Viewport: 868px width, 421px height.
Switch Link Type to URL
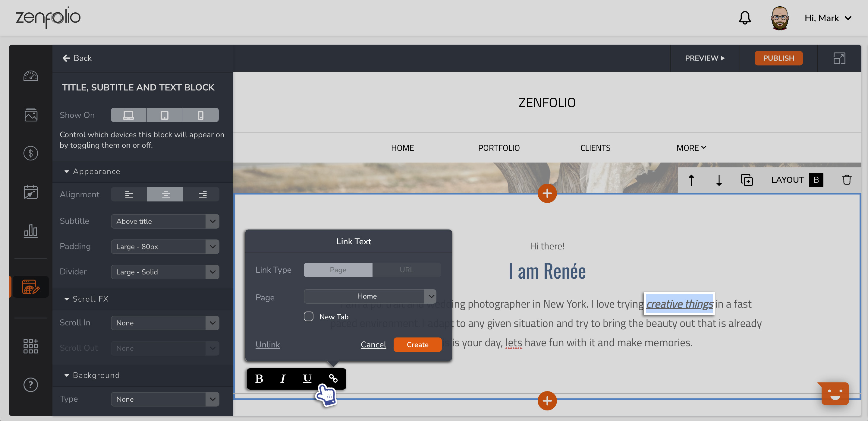[x=407, y=270]
